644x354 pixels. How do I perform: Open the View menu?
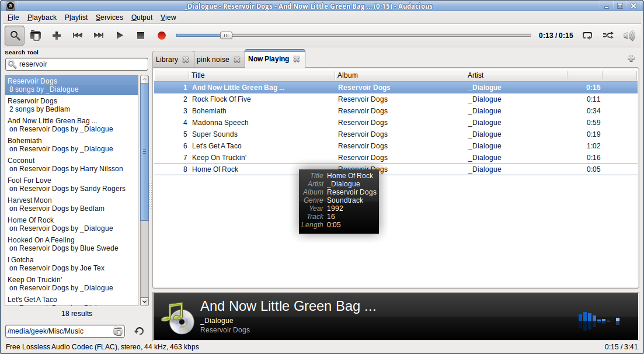click(168, 18)
